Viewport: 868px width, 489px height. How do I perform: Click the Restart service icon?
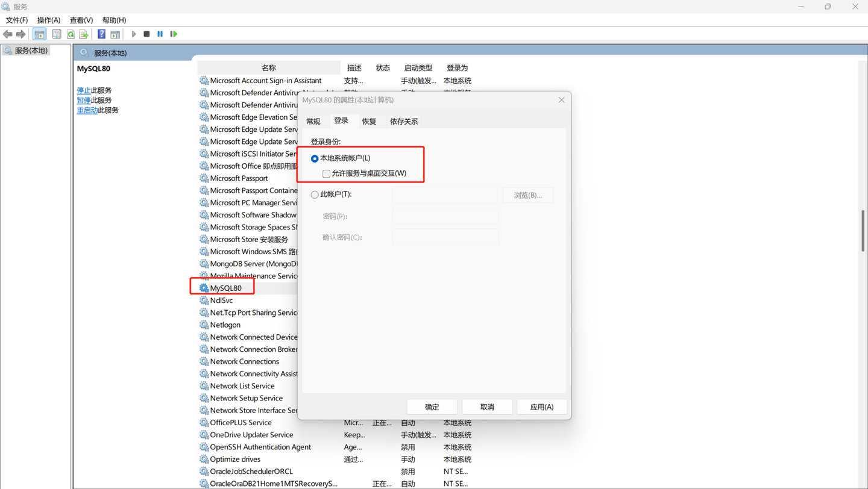[174, 34]
